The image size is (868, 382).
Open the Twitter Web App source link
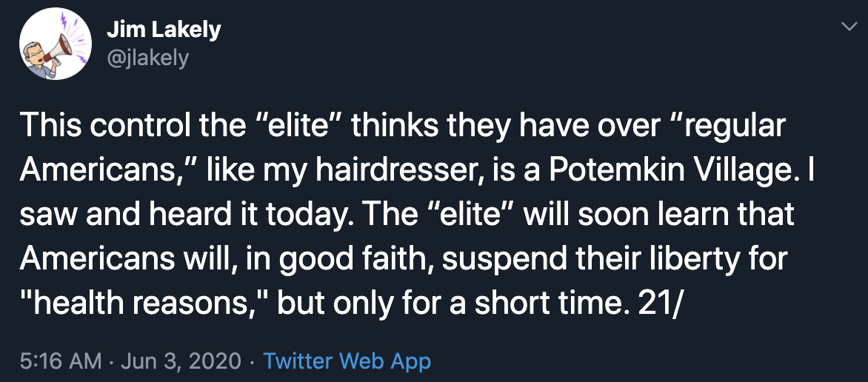click(347, 361)
